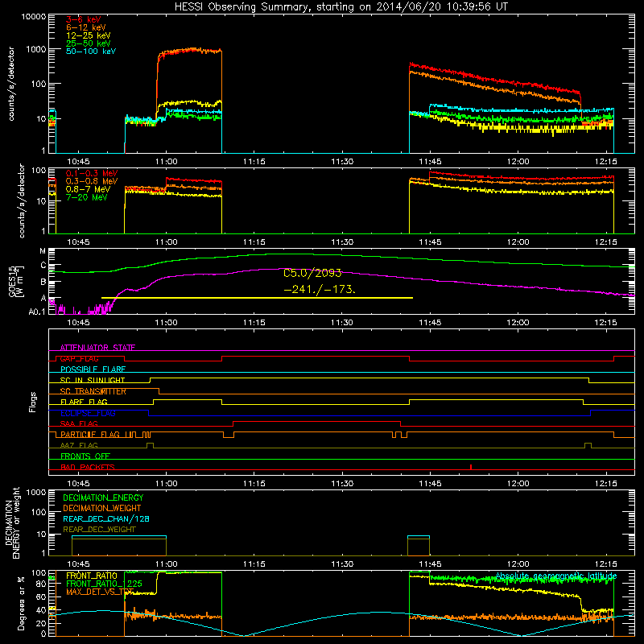Click the SC_TRANSMITTER flag label
Viewport: 644px width, 644px height.
93,391
